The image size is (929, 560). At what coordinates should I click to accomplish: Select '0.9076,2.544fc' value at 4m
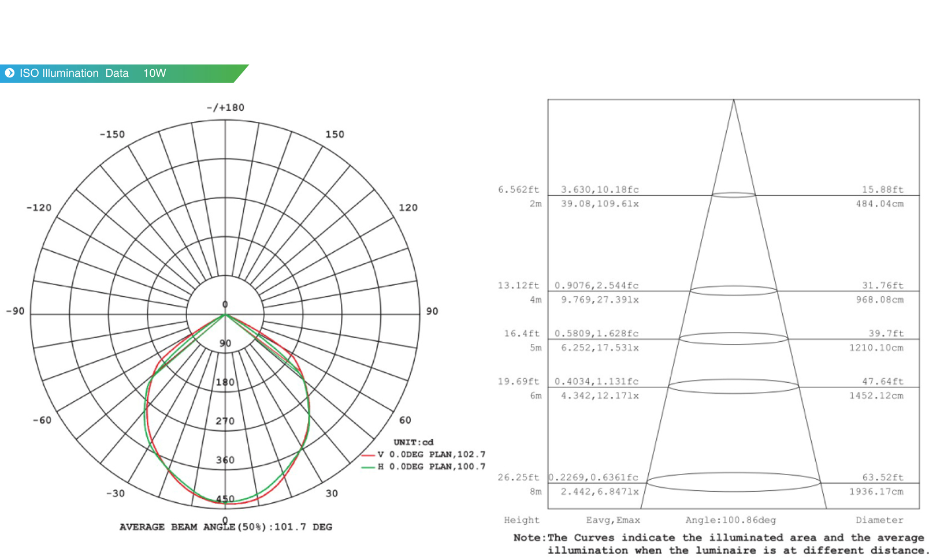597,286
